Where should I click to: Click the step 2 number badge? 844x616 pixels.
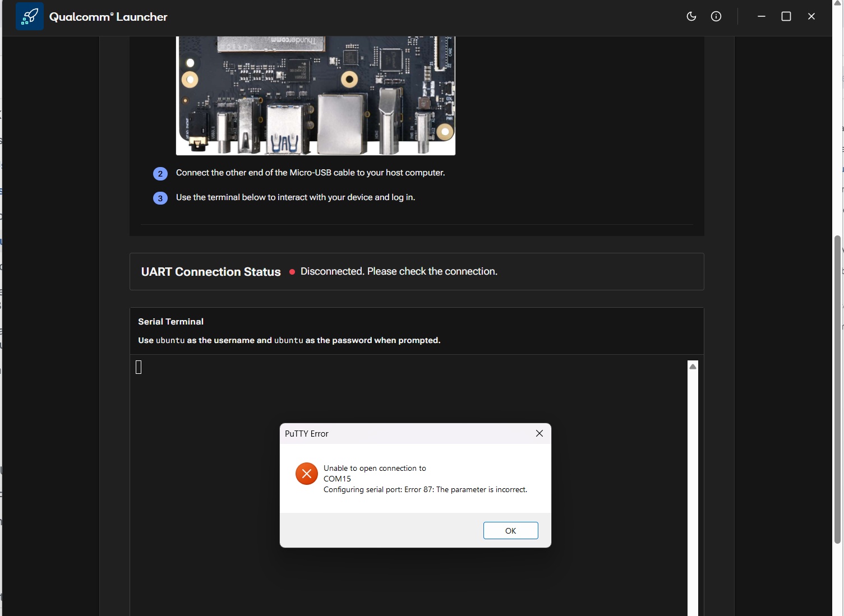point(160,174)
